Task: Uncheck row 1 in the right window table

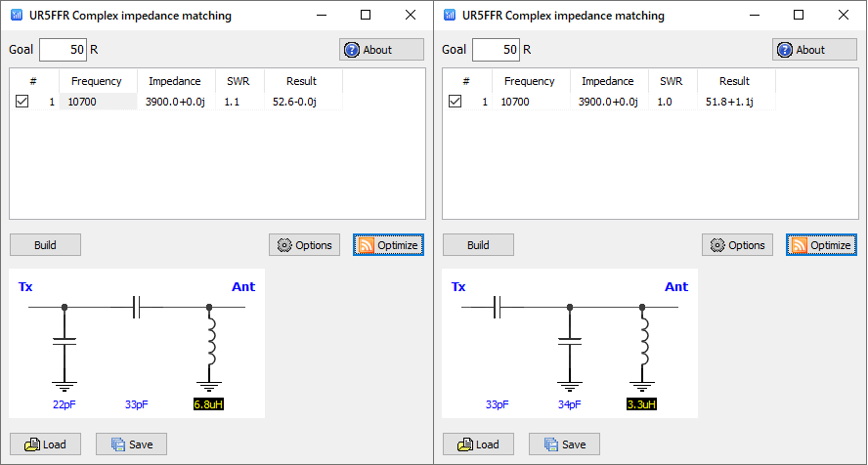Action: click(x=456, y=102)
